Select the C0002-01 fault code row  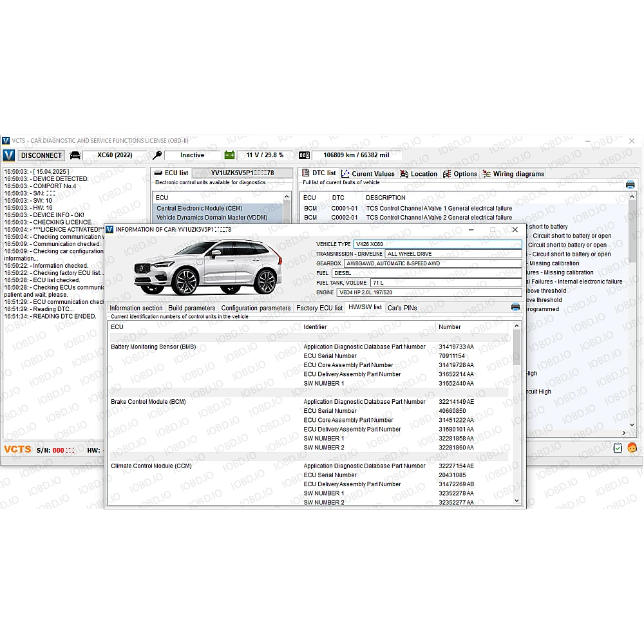click(464, 217)
